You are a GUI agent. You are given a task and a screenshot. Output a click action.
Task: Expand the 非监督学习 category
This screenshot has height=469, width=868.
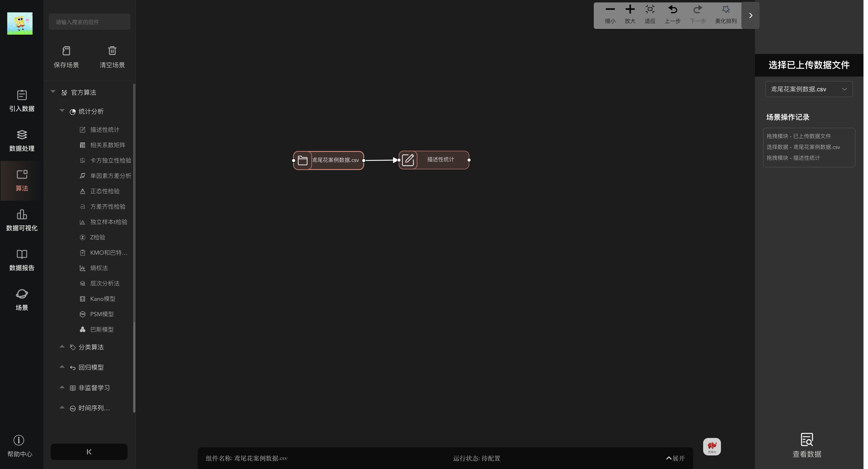(62, 387)
